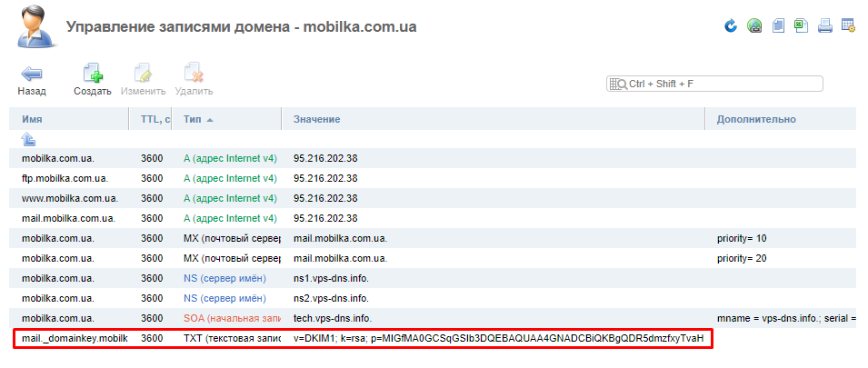Click the tech.vps-dns.info. value
This screenshot has height=368, width=868.
pos(332,318)
